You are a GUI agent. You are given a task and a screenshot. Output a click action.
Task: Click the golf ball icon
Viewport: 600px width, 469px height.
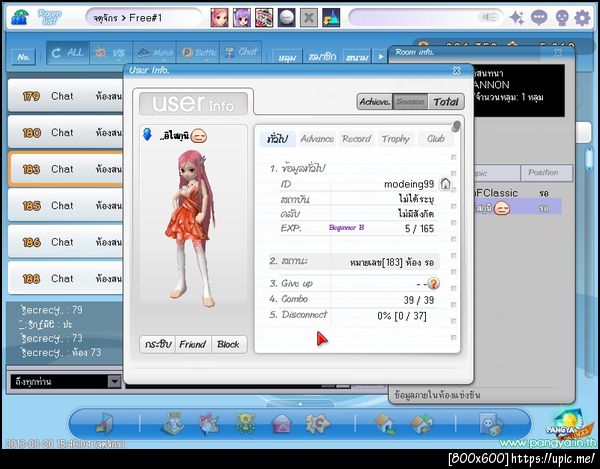pyautogui.click(x=287, y=18)
